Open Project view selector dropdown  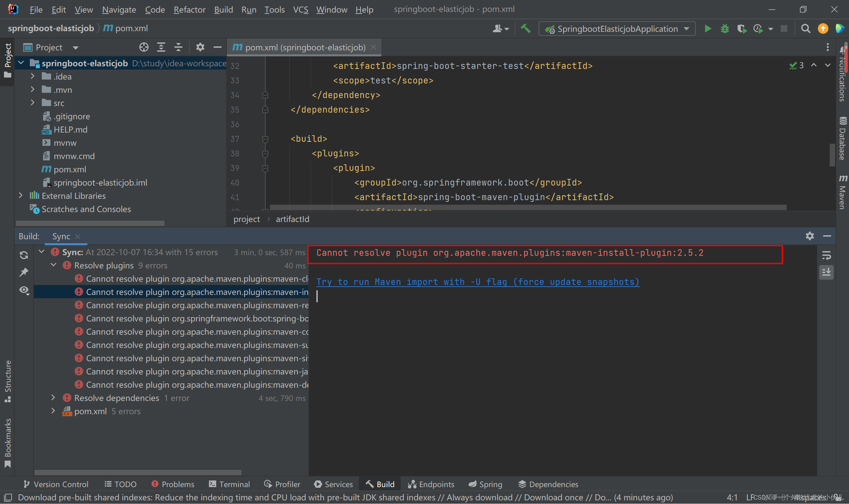[51, 47]
